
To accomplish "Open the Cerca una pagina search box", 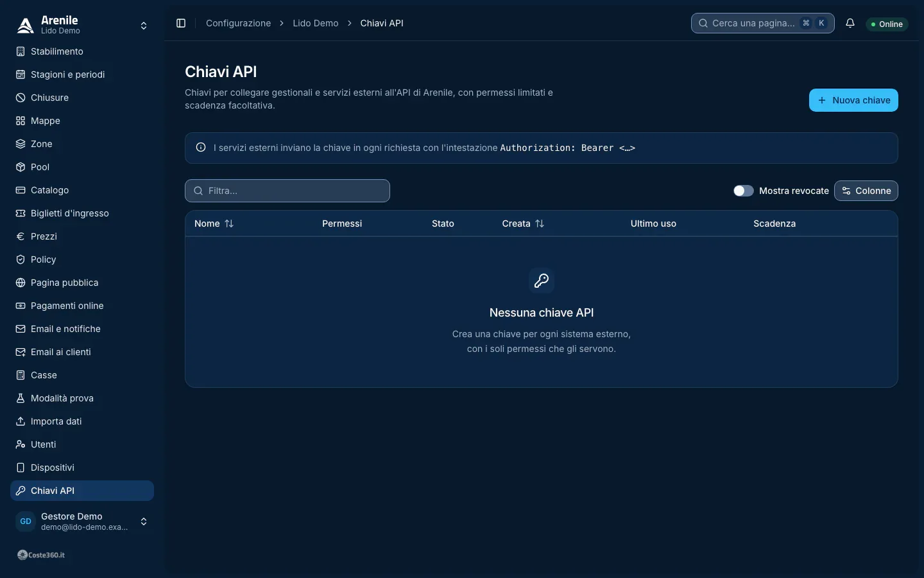I will point(763,23).
